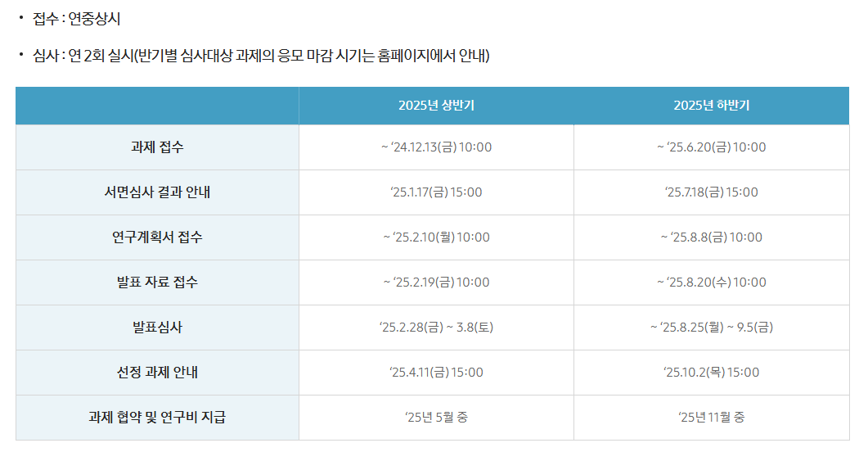Viewport: 868px width, 452px height.
Task: Select the 서면심사 결과 안내 row label
Action: (157, 192)
